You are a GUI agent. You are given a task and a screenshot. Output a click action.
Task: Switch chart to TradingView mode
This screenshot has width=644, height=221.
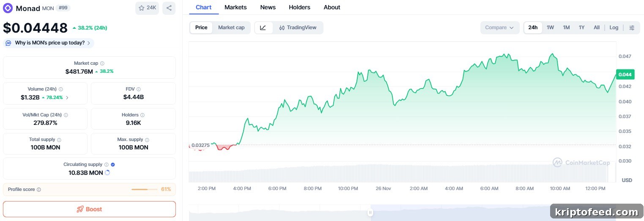[x=298, y=28]
